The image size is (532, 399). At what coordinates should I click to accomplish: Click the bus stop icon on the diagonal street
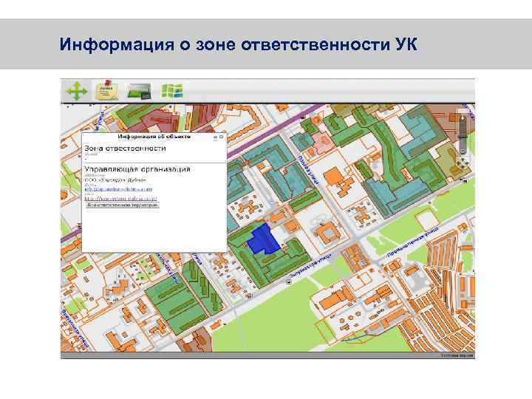(289, 282)
